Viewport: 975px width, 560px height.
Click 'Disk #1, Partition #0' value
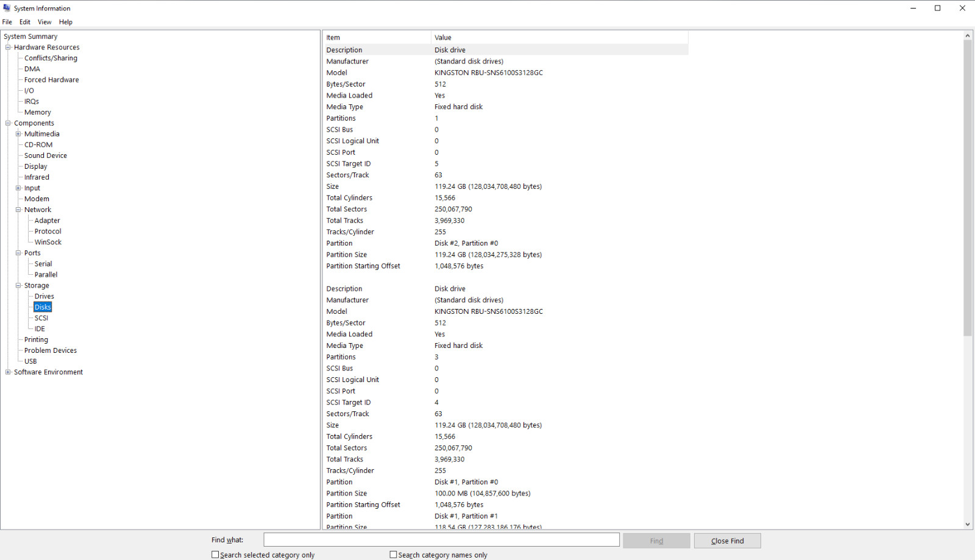pos(466,482)
